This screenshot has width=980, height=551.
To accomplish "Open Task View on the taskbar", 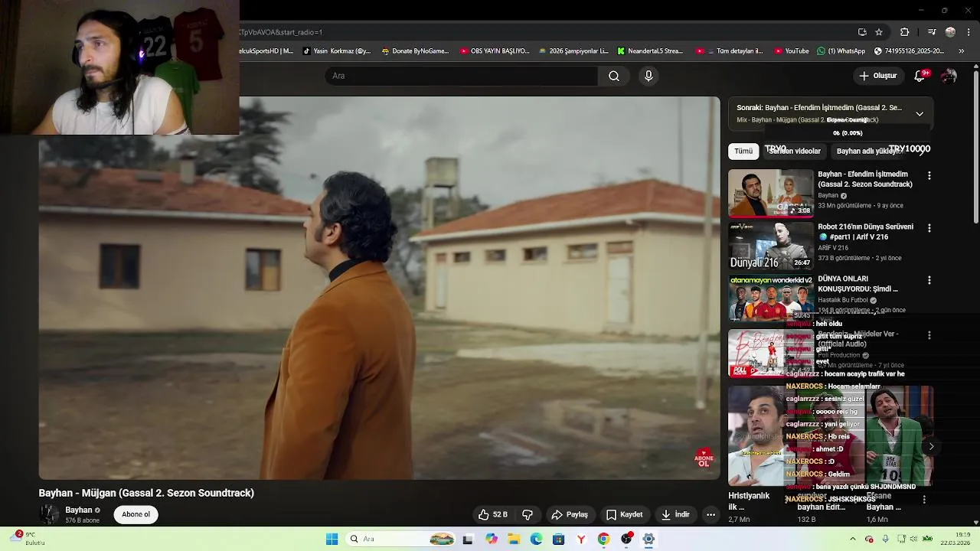I will point(468,539).
